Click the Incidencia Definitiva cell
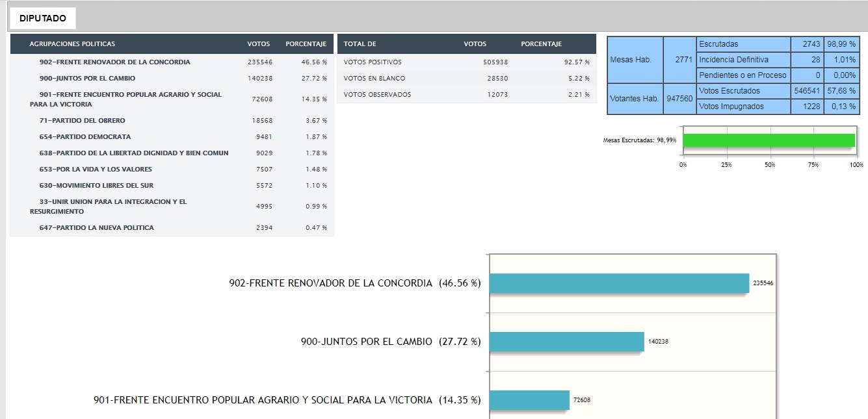This screenshot has height=419, width=868. [743, 60]
